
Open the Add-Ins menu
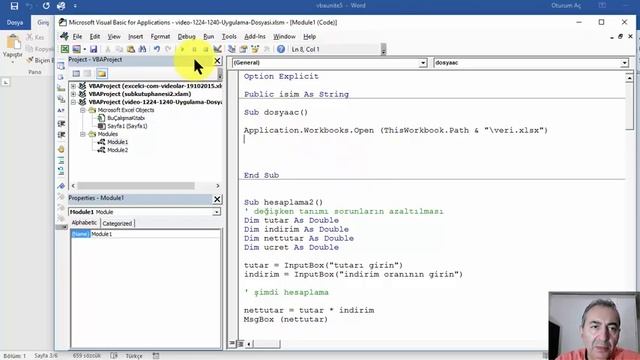coord(255,37)
